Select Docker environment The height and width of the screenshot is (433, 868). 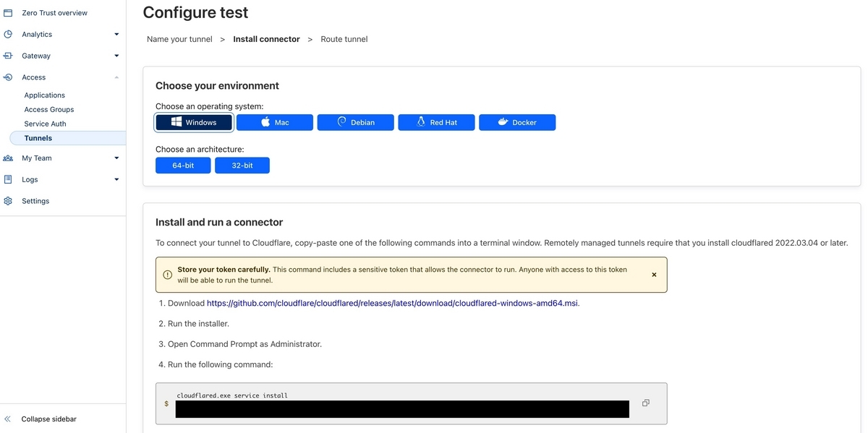pos(517,122)
